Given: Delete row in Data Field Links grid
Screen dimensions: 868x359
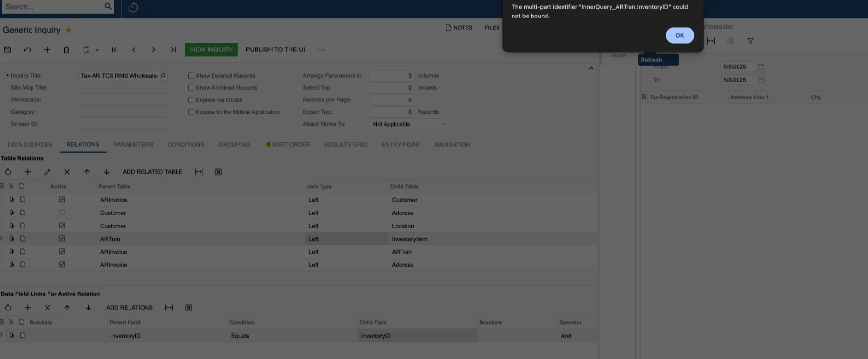Looking at the screenshot, I should pos(48,308).
